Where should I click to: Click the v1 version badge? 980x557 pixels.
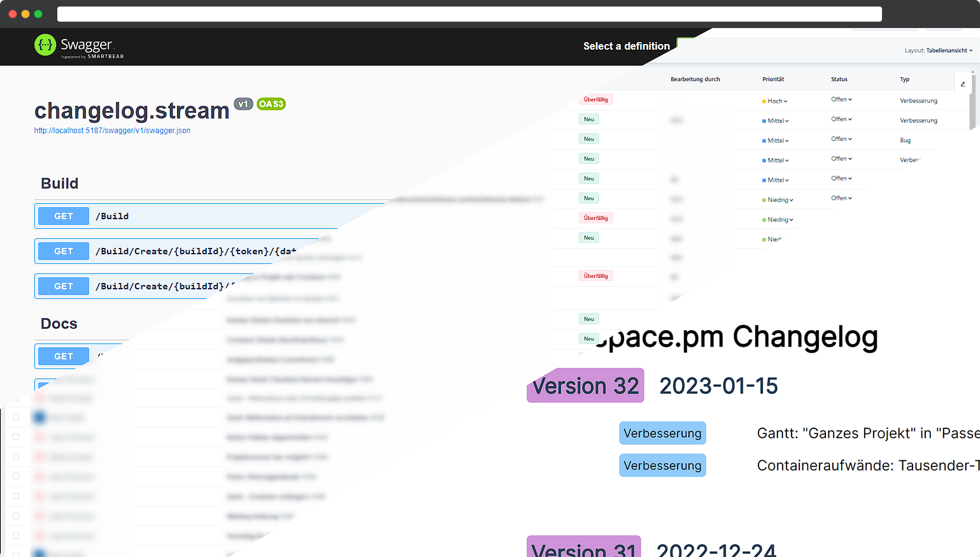(243, 104)
